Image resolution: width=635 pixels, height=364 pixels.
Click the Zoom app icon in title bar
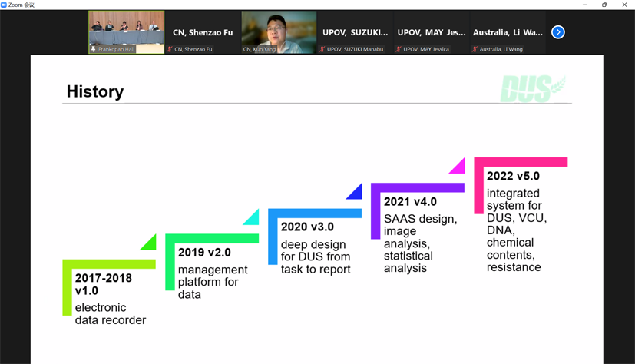pyautogui.click(x=4, y=5)
